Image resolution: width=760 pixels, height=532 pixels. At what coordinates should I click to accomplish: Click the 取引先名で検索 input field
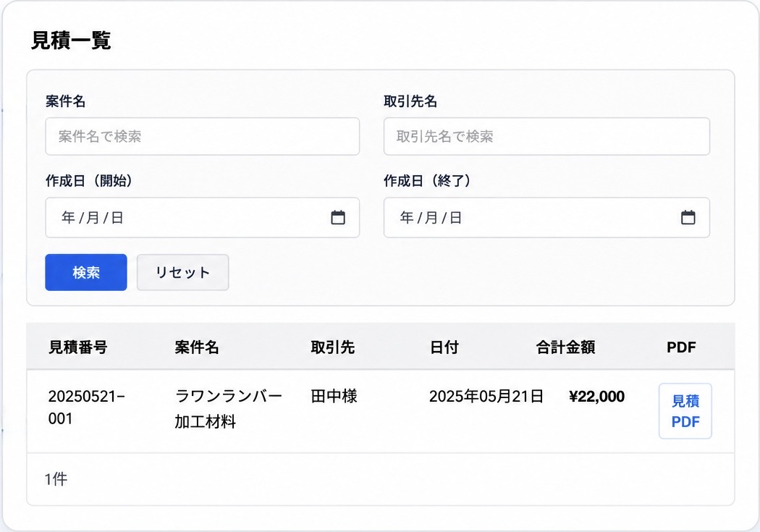point(546,136)
